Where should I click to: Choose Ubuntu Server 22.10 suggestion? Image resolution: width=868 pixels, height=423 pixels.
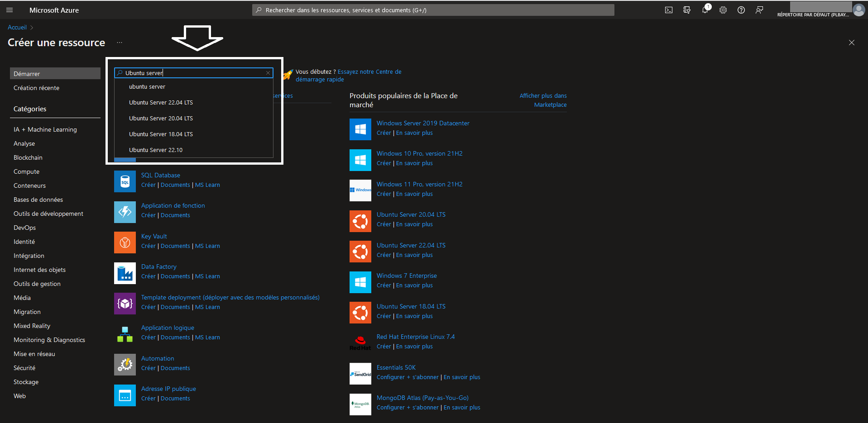(194, 150)
